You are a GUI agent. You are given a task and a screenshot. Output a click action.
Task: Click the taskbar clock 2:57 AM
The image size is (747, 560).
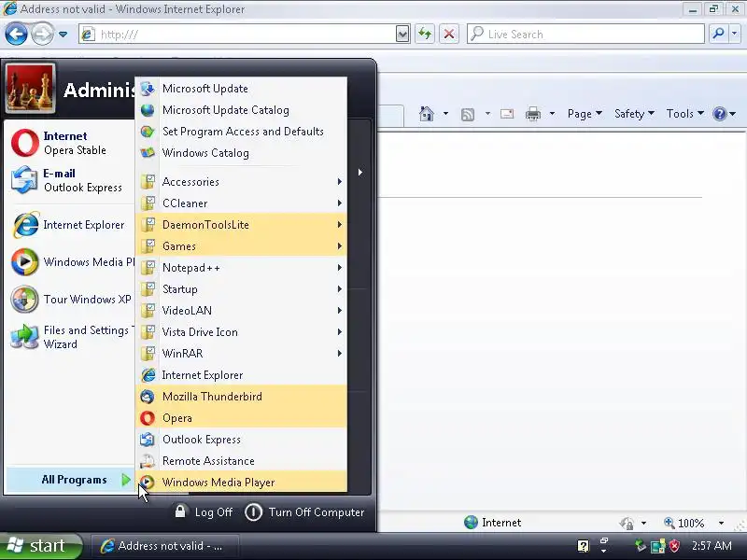tap(712, 546)
